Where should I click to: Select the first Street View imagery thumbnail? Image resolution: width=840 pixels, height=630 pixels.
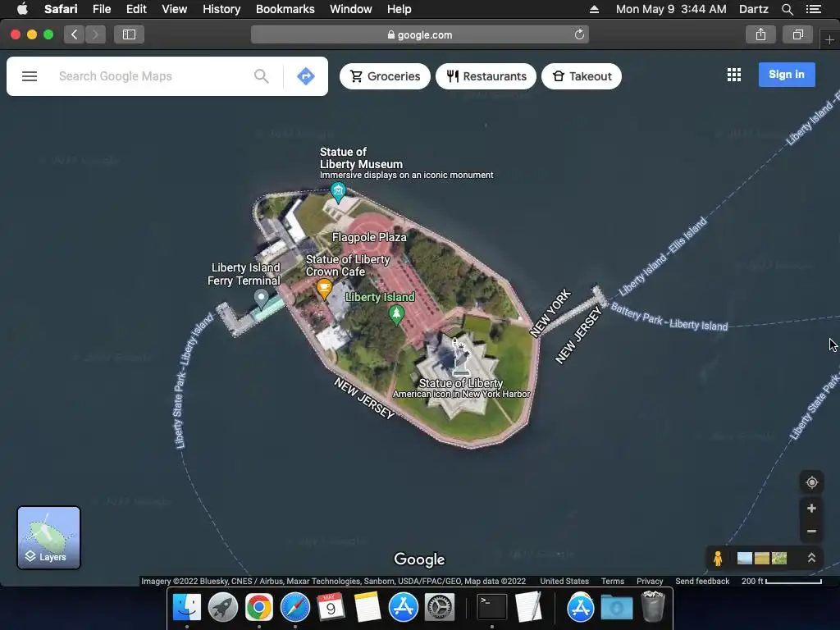tap(744, 558)
